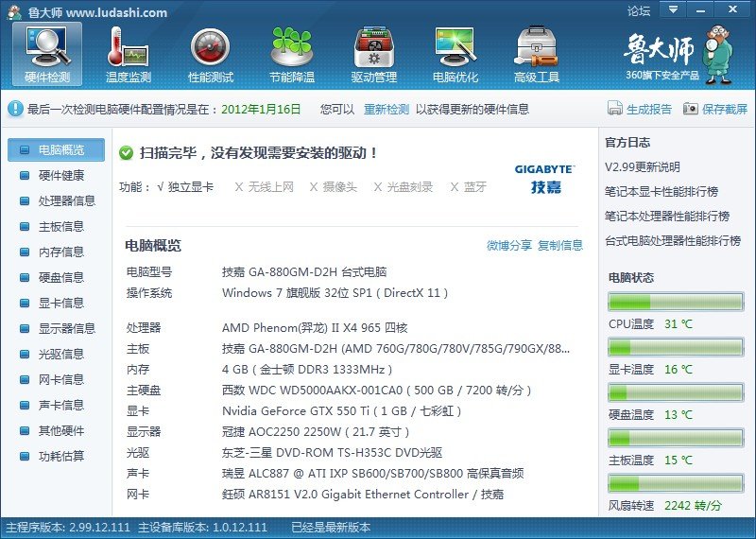This screenshot has height=539, width=756.
Task: Click the 独立显卡 feature indicator
Action: [x=185, y=187]
